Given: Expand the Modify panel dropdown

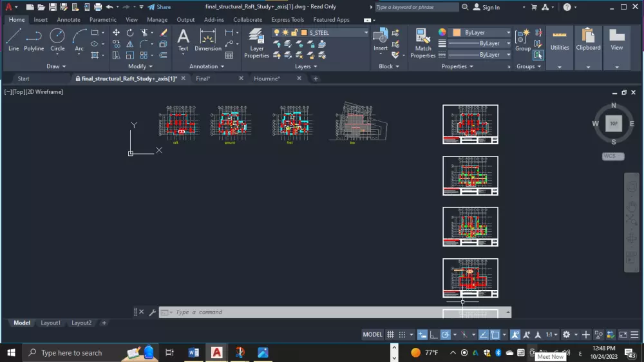Looking at the screenshot, I should pyautogui.click(x=140, y=66).
